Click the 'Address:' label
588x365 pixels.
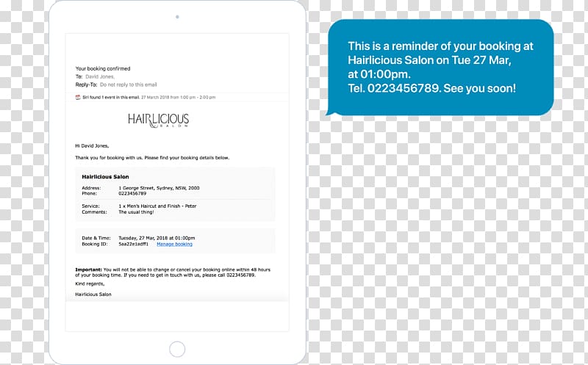(91, 188)
